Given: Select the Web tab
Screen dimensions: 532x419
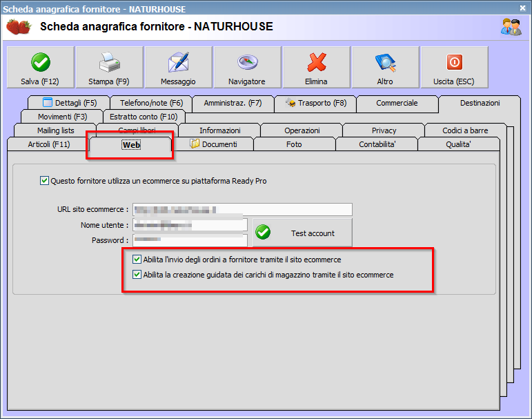Looking at the screenshot, I should click(x=130, y=145).
